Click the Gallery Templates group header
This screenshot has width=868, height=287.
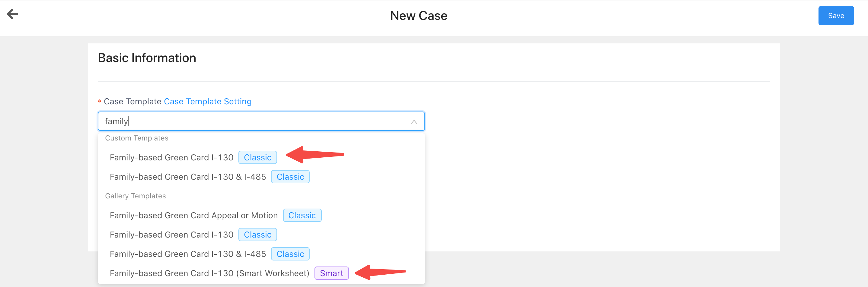click(x=136, y=196)
